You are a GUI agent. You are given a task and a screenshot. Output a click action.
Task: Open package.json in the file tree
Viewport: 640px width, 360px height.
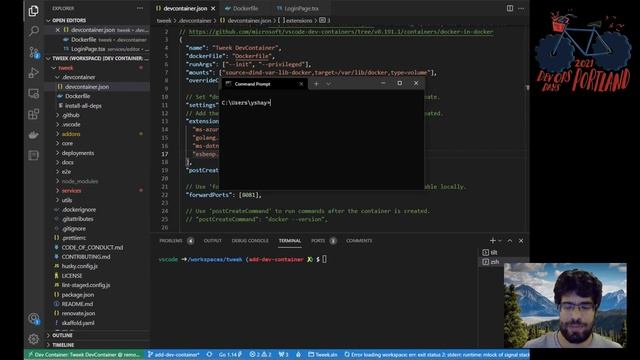pyautogui.click(x=78, y=295)
